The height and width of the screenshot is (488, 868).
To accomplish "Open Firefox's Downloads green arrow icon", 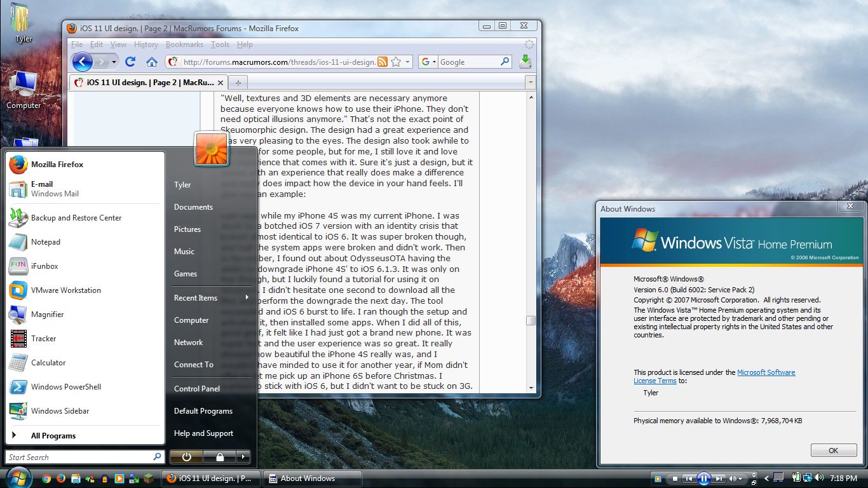I will [x=525, y=61].
